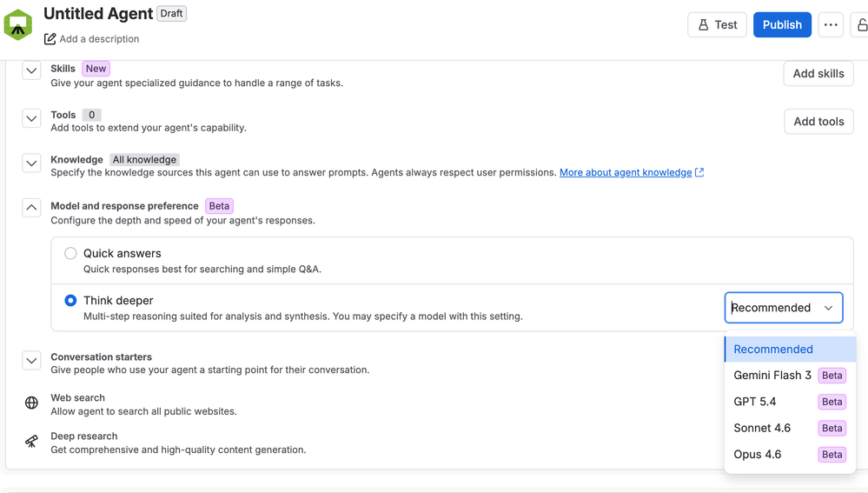The image size is (868, 493).
Task: Click the Tools count badge showing 0
Action: click(x=92, y=115)
